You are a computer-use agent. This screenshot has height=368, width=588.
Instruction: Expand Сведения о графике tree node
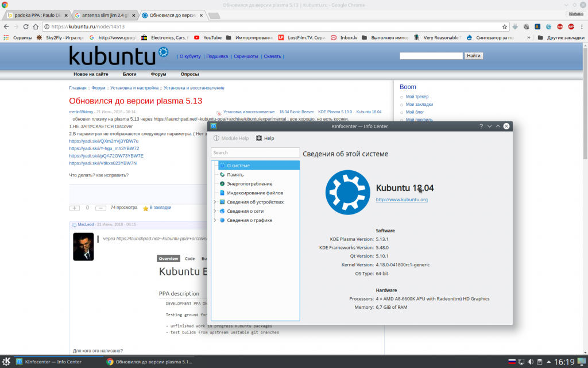tap(215, 220)
